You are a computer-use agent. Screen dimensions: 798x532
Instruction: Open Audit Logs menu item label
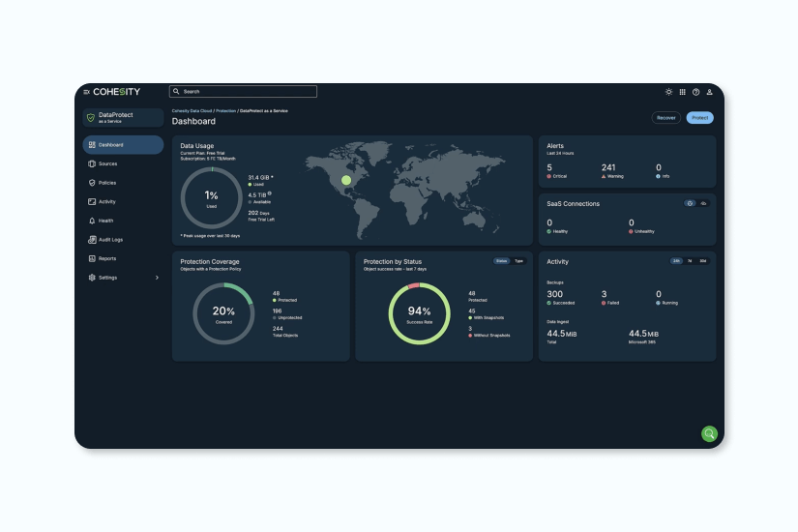(110, 240)
